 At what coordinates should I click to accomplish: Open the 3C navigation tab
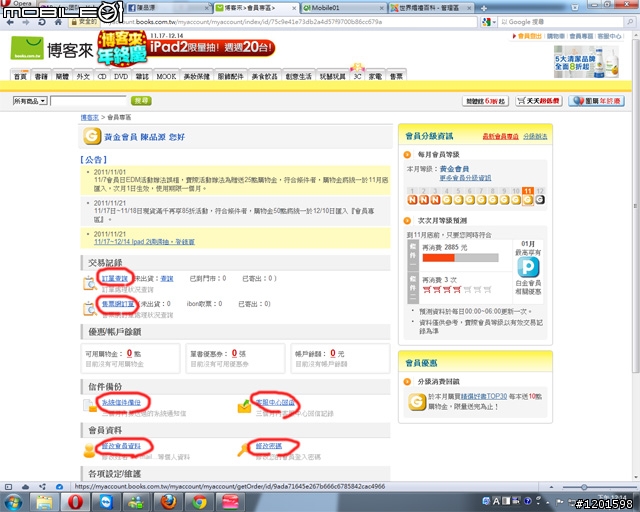click(x=358, y=76)
